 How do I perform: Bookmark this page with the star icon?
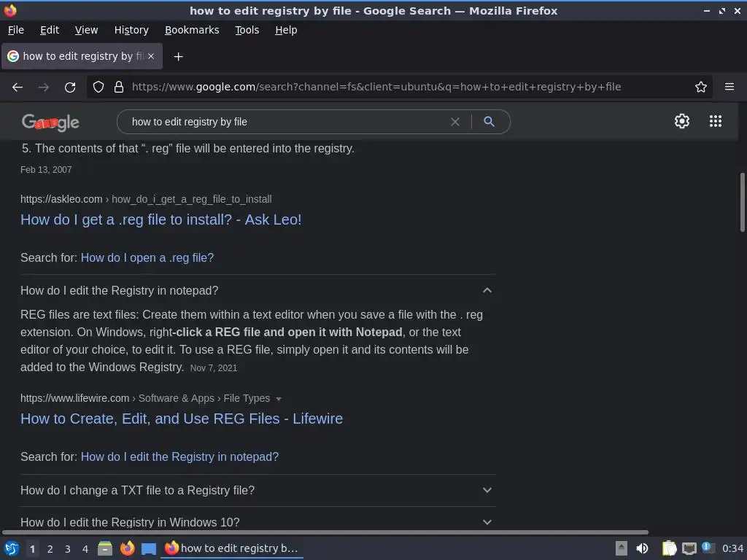pos(701,87)
